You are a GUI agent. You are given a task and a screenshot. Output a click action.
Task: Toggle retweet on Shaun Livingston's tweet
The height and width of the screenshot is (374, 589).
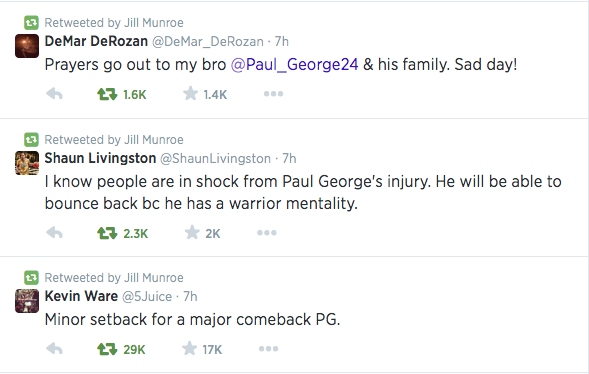(x=107, y=233)
